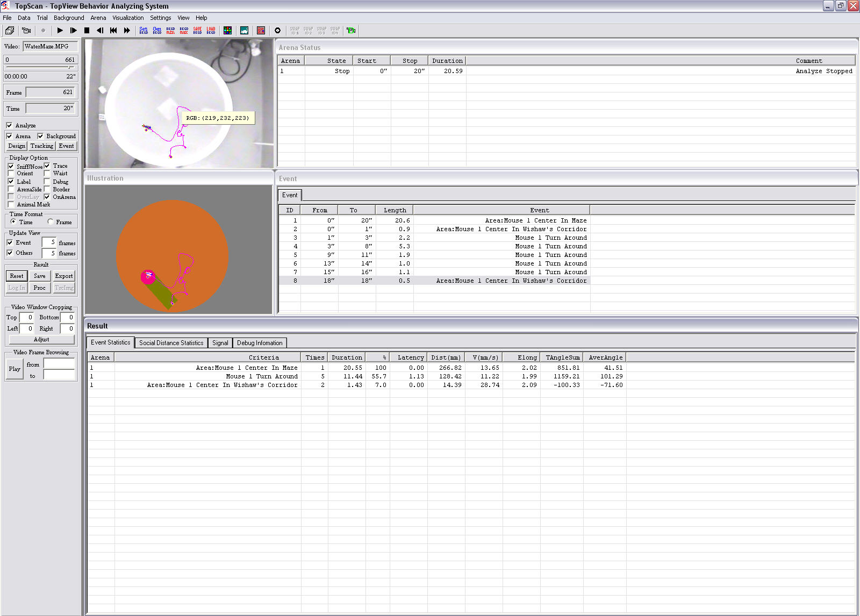Screen dimensions: 860x616
Task: Toggle the Arena checkbox
Action: [x=9, y=136]
